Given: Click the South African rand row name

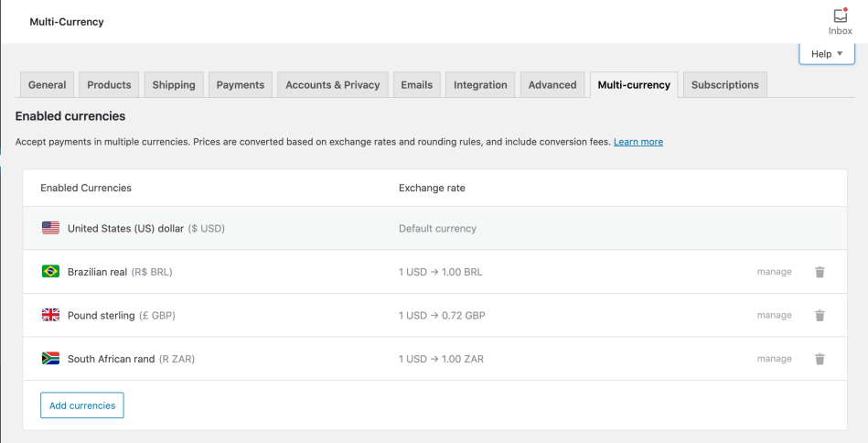Looking at the screenshot, I should [x=111, y=360].
